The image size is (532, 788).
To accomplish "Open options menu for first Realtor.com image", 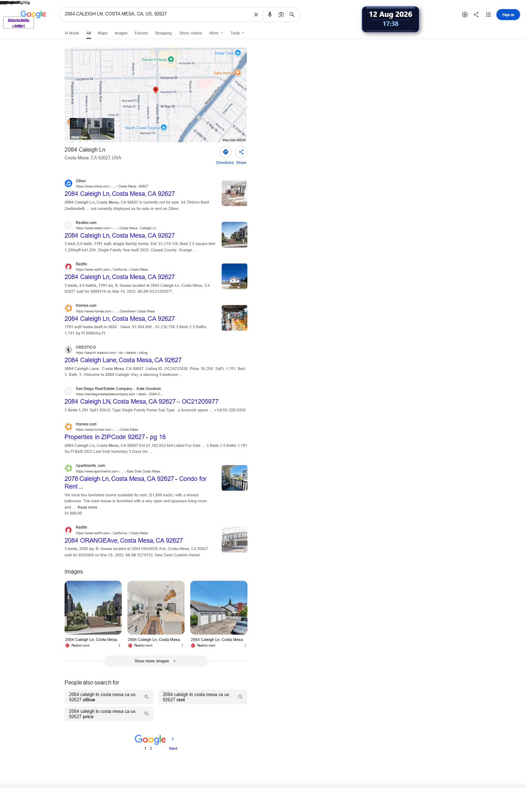I will (x=119, y=645).
